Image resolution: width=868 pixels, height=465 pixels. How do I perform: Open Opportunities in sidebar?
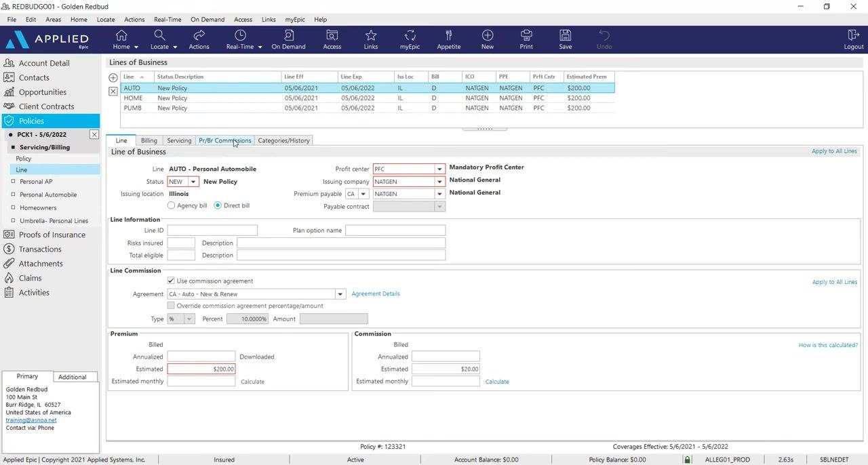pyautogui.click(x=42, y=92)
